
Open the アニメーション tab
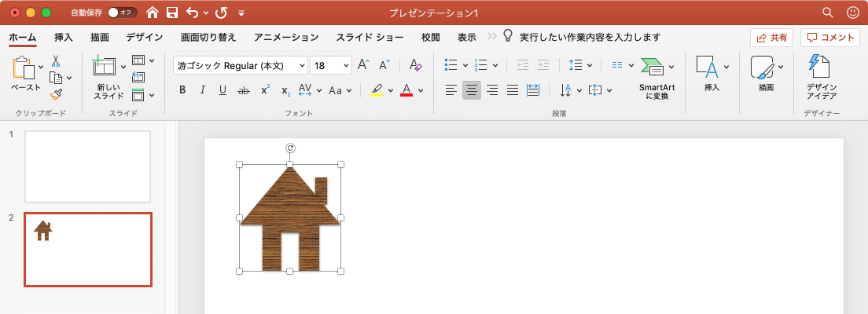tap(286, 37)
